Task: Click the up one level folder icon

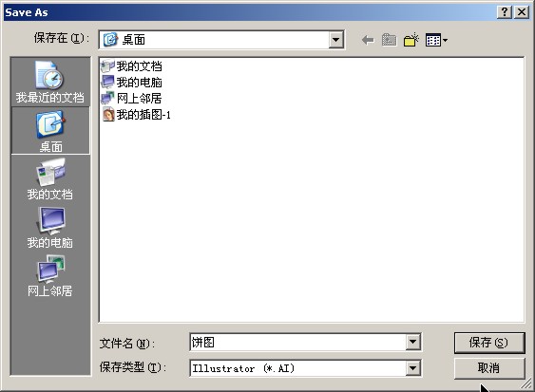Action: pyautogui.click(x=389, y=40)
